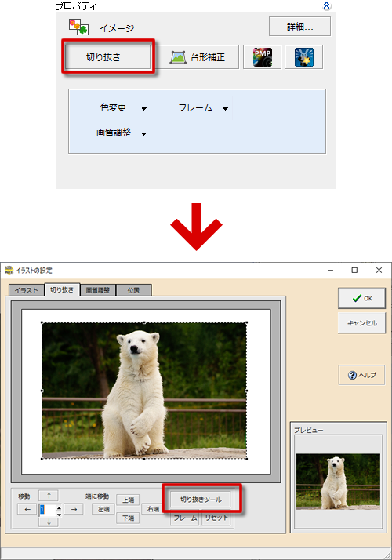Expand the フレーム dropdown
Viewport: 392px width, 560px height.
226,108
